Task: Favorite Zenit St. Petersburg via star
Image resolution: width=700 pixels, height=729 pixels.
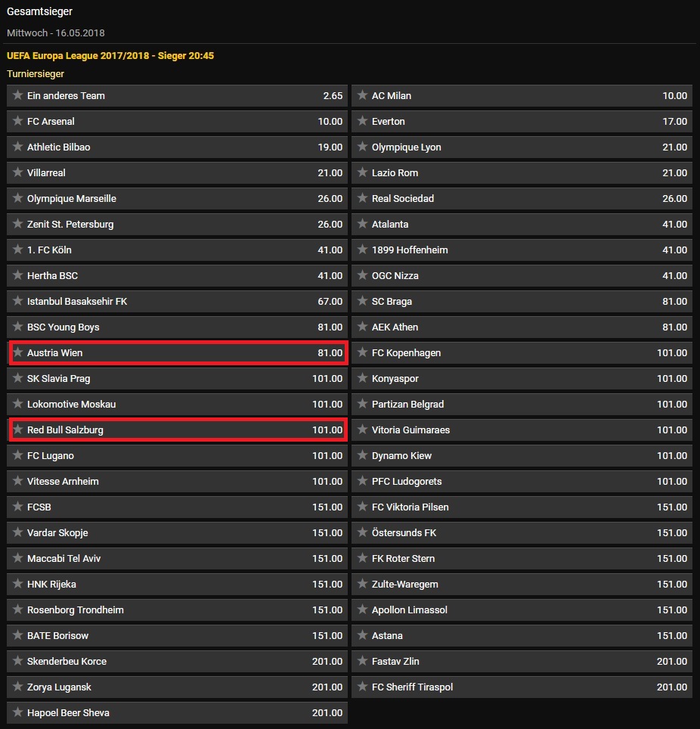Action: [x=17, y=224]
